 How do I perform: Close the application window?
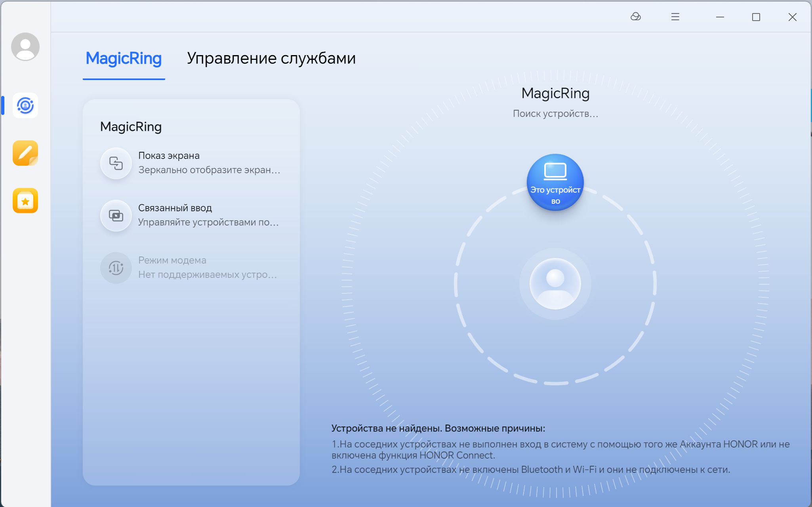click(x=792, y=17)
